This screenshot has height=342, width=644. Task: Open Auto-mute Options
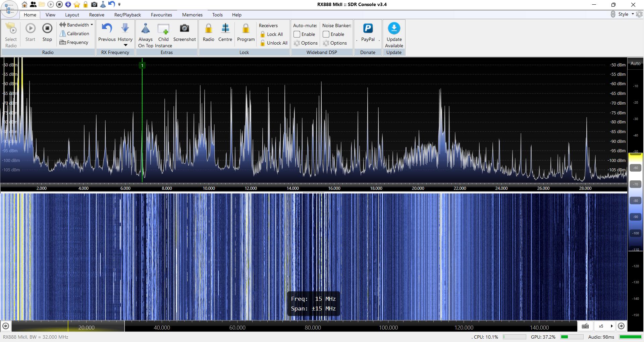305,43
